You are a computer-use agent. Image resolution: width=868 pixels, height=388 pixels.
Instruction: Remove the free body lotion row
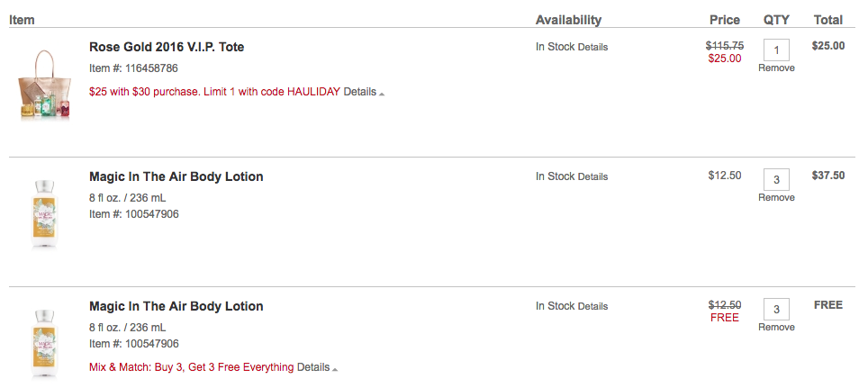(x=776, y=327)
